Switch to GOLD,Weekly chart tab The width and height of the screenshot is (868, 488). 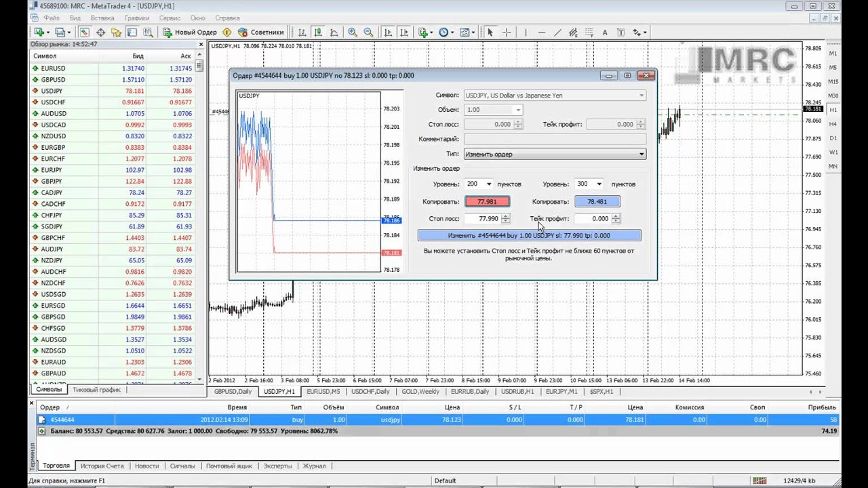[420, 392]
